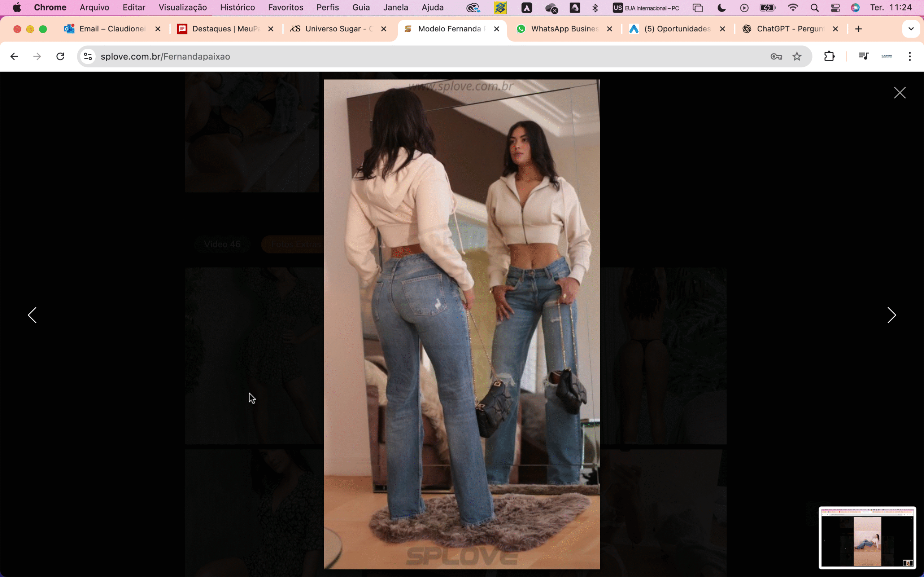Open a new tab with plus button
Viewport: 924px width, 577px height.
point(859,29)
